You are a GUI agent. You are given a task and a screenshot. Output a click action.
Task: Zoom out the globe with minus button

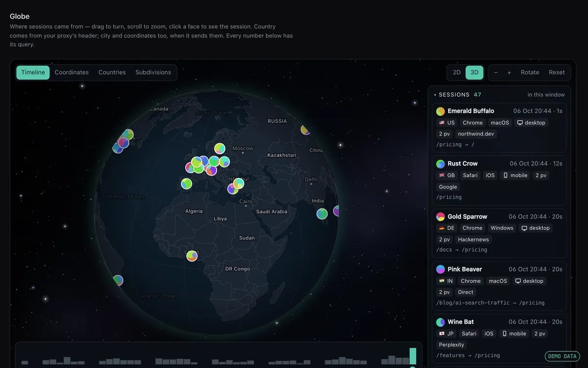[496, 73]
